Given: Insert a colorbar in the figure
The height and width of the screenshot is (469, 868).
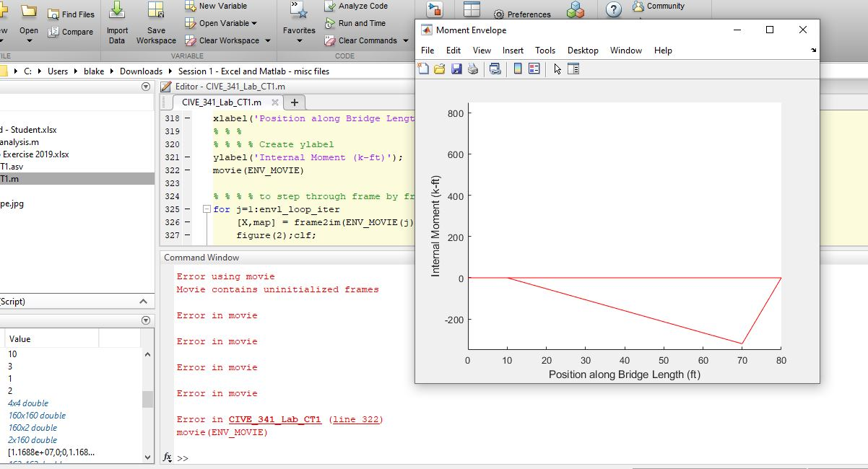Looking at the screenshot, I should 517,69.
